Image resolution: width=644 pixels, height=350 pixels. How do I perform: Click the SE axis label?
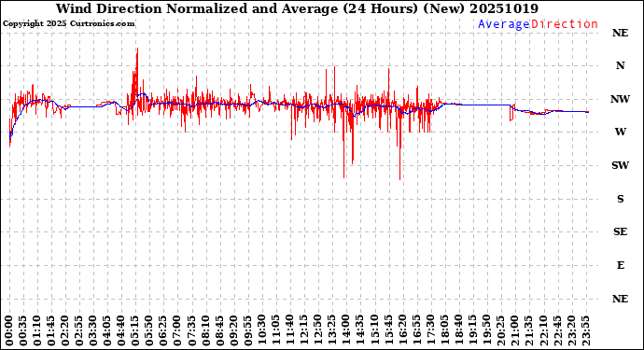point(620,232)
